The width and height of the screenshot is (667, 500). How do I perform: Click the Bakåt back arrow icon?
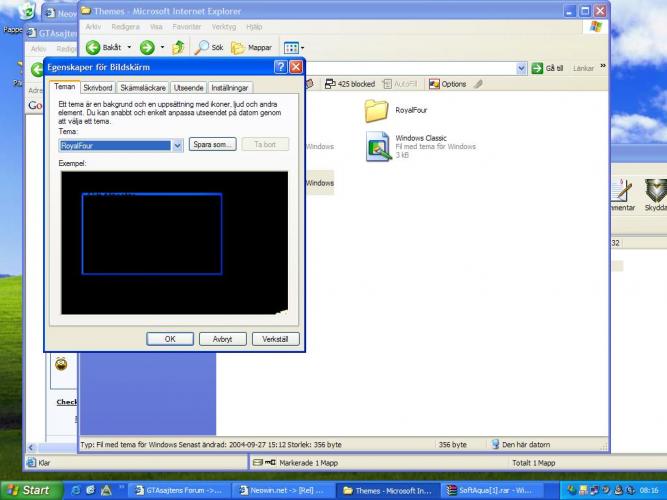pos(93,47)
